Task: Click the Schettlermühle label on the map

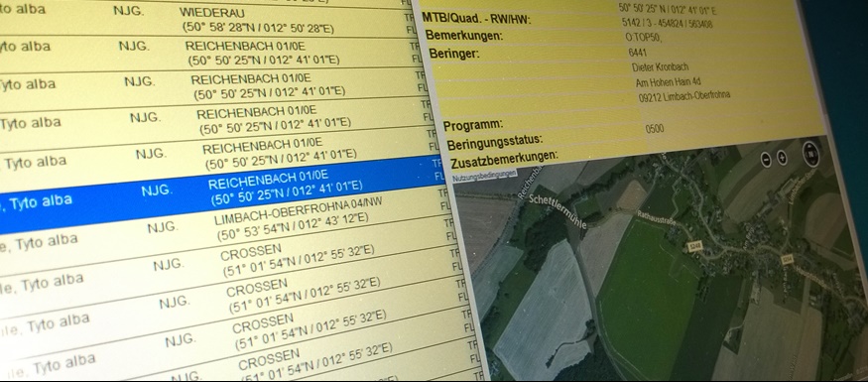Action: pos(557,211)
